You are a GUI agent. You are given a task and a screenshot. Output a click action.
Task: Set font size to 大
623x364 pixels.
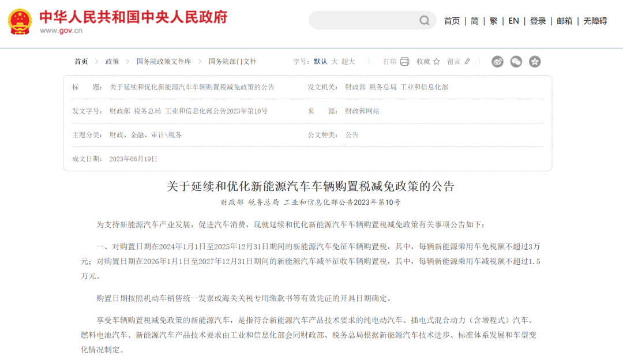(334, 62)
